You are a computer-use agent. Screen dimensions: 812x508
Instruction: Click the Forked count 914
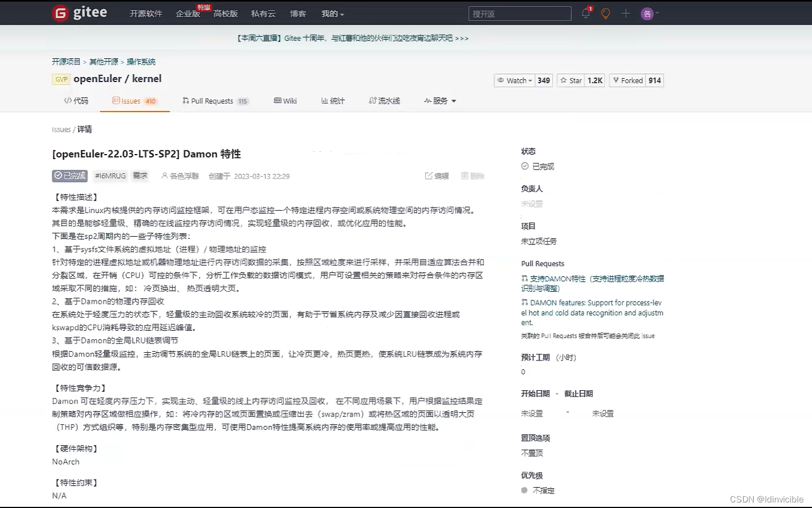655,80
